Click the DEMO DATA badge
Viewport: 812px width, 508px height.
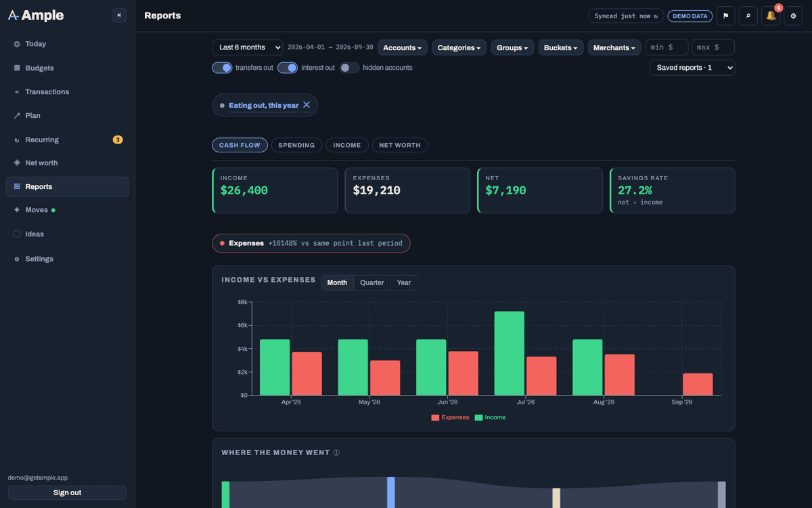(x=690, y=16)
